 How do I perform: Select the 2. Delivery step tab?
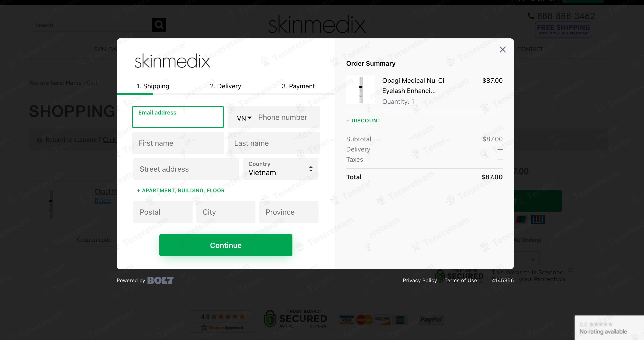225,86
